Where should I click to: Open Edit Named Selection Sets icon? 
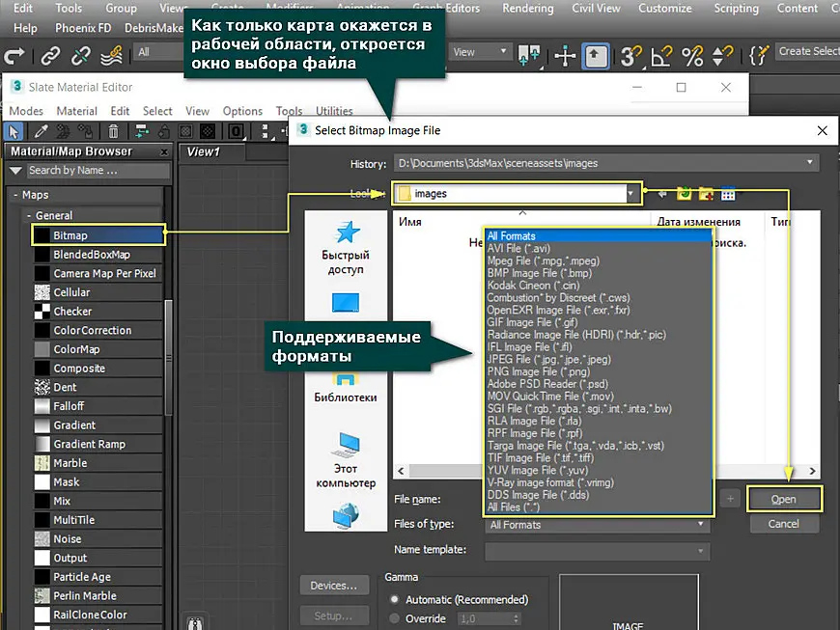point(759,55)
